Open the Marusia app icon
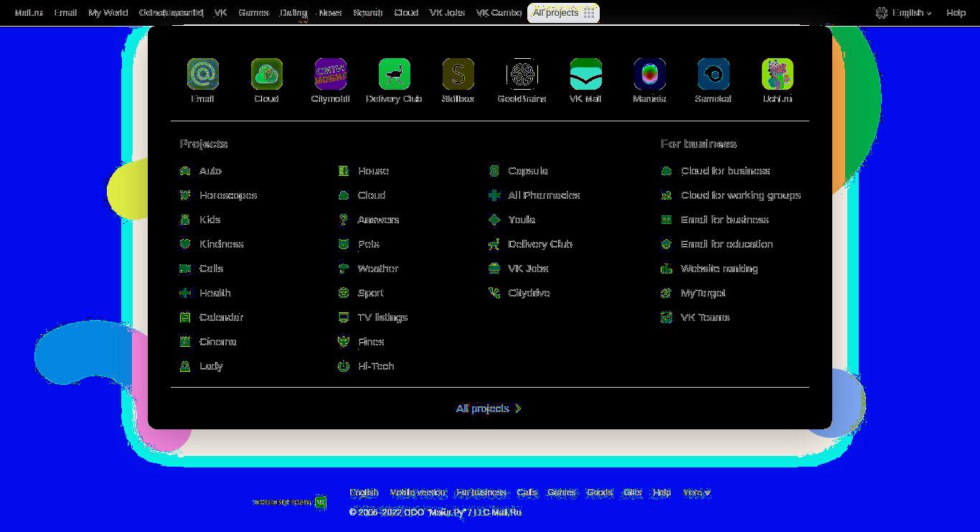980x532 pixels. (x=650, y=74)
